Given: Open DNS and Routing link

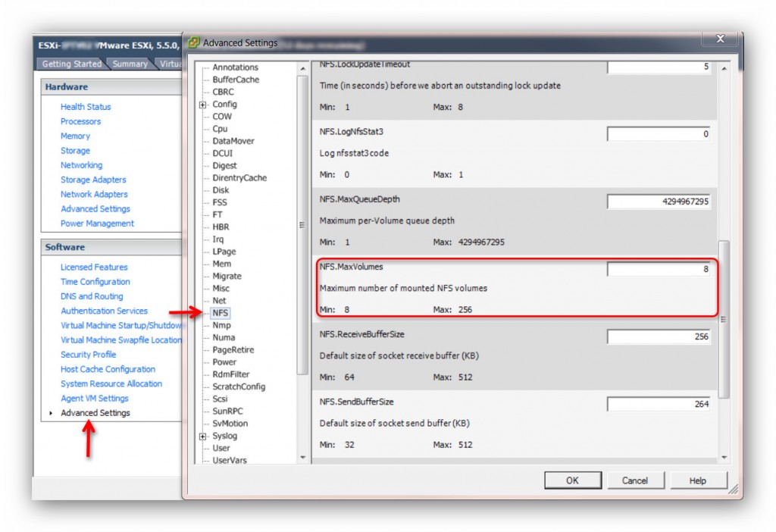Looking at the screenshot, I should pos(92,296).
